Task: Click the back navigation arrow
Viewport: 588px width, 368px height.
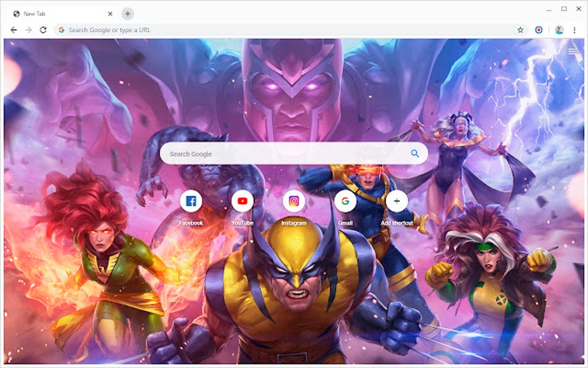Action: coord(13,29)
